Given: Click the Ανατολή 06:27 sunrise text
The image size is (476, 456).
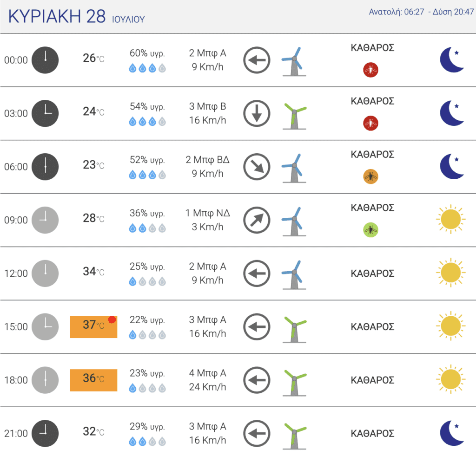Looking at the screenshot, I should coord(396,12).
